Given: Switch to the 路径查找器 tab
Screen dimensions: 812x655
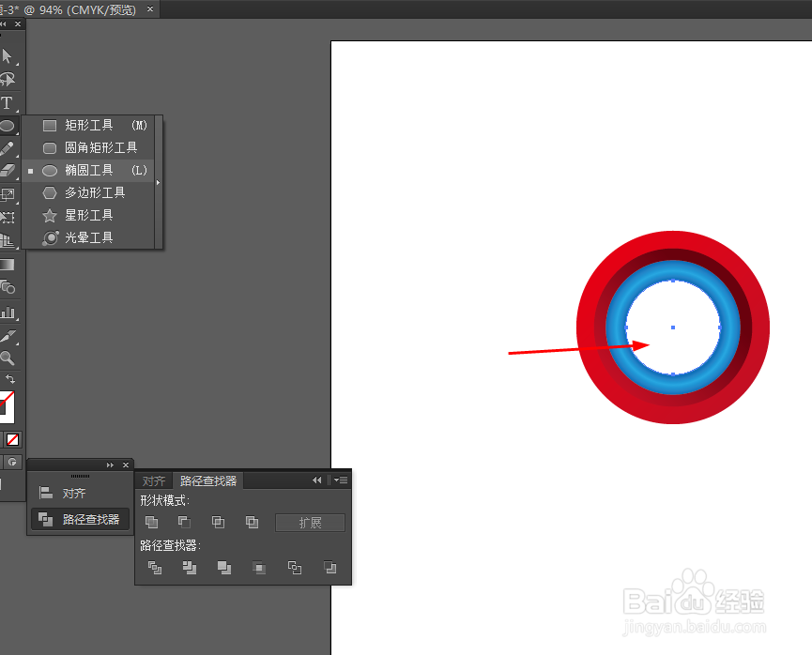Looking at the screenshot, I should point(208,481).
